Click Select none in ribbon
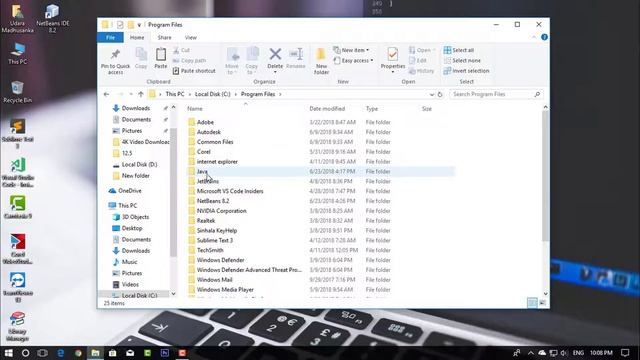Viewport: 640px width, 360px height. pos(462,60)
